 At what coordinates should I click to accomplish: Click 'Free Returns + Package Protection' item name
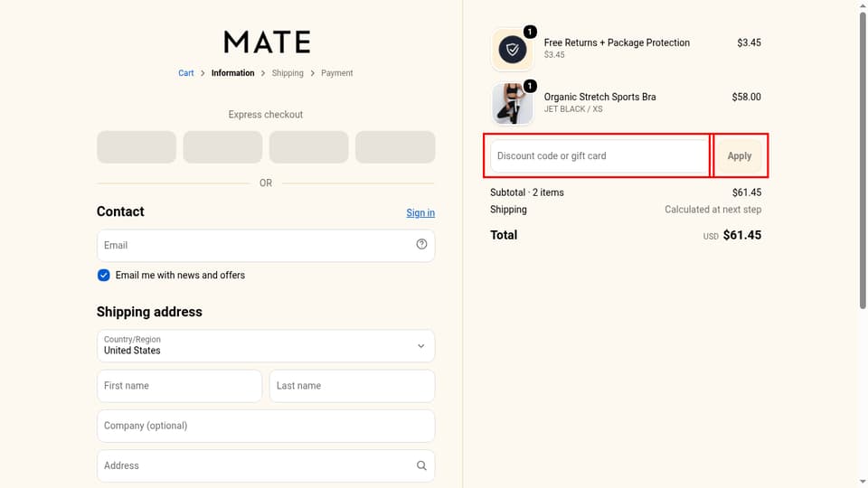pyautogui.click(x=617, y=42)
